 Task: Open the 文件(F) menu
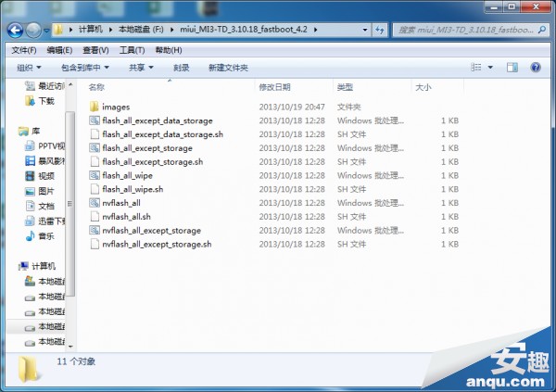click(x=24, y=50)
